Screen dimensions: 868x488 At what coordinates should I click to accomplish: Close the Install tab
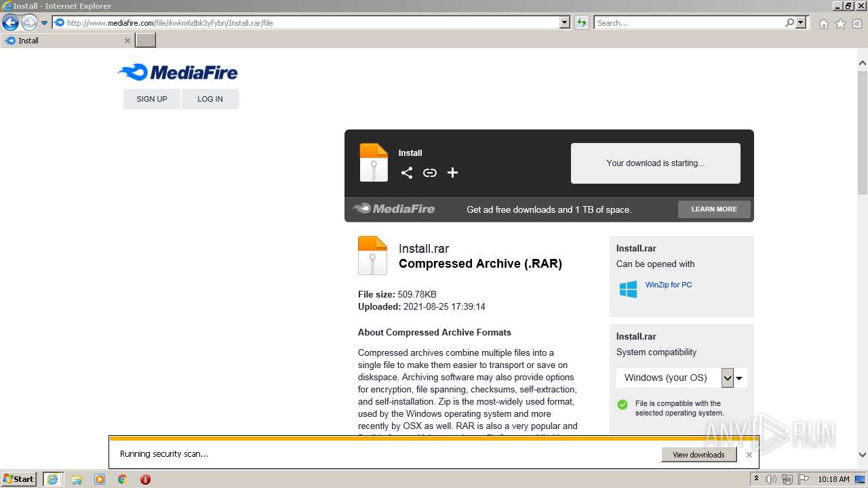(127, 41)
